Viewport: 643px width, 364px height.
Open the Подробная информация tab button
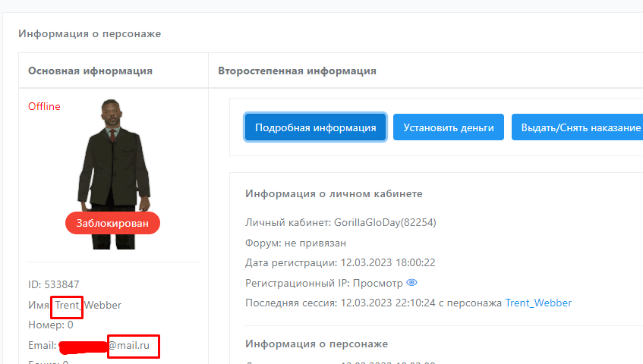click(x=315, y=127)
